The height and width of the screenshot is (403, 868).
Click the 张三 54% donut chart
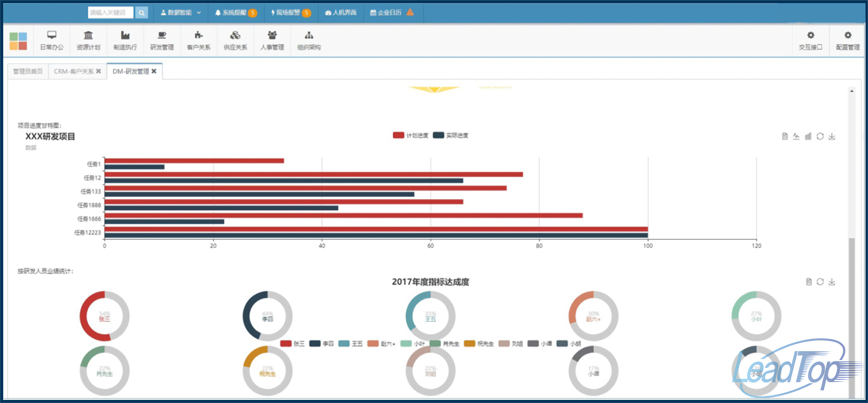coord(104,316)
